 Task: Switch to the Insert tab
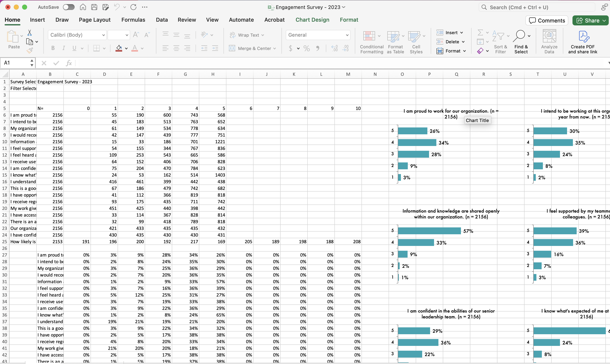(x=37, y=20)
